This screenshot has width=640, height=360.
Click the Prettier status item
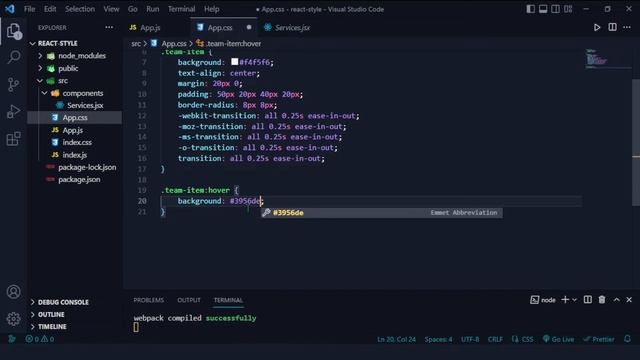pos(599,339)
